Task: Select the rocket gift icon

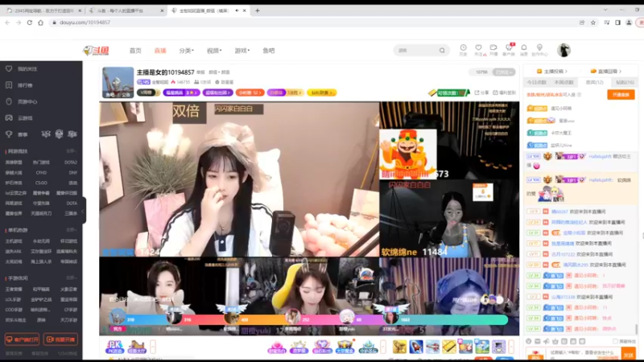Action: point(415,347)
